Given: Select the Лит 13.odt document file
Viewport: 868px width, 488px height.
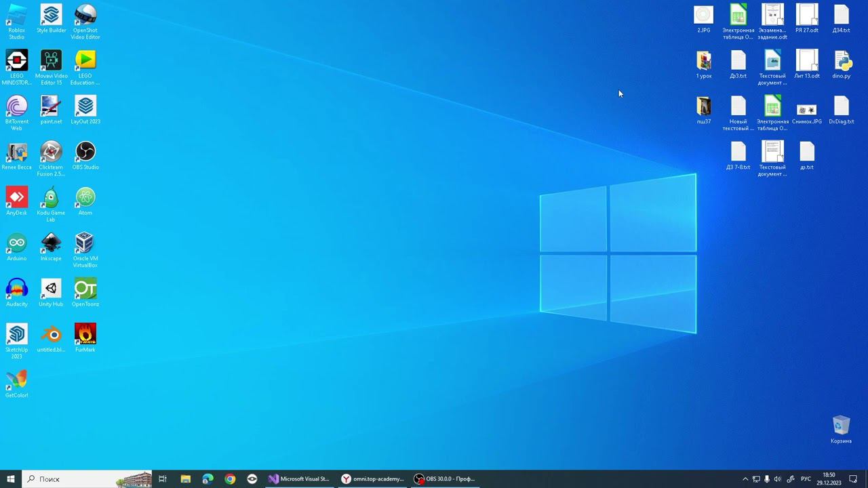Looking at the screenshot, I should (x=807, y=64).
